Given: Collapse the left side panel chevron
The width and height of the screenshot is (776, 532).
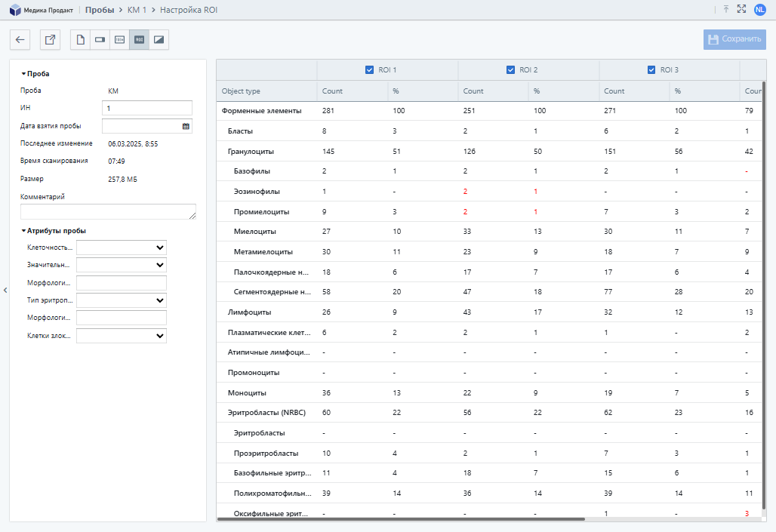Looking at the screenshot, I should point(5,290).
